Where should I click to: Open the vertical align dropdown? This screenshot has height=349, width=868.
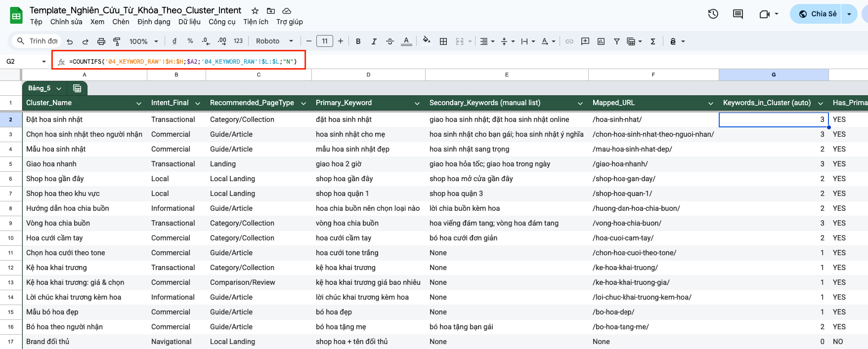(x=508, y=41)
